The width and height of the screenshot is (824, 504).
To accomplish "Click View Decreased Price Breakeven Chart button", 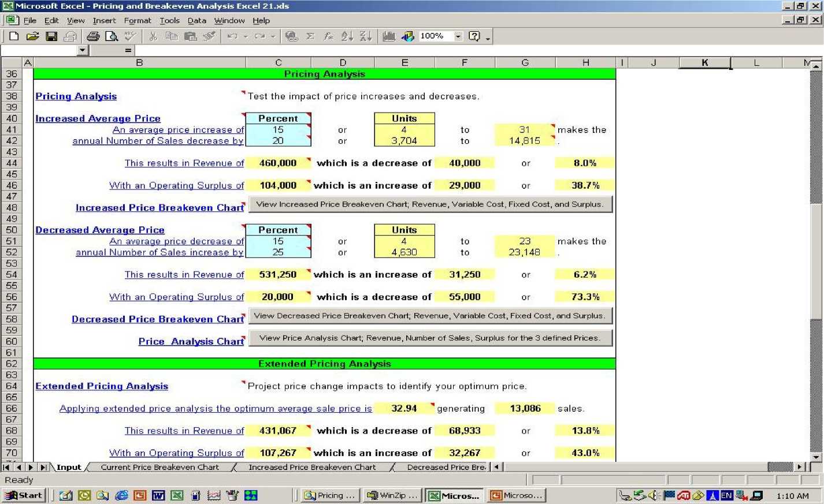I will tap(430, 316).
